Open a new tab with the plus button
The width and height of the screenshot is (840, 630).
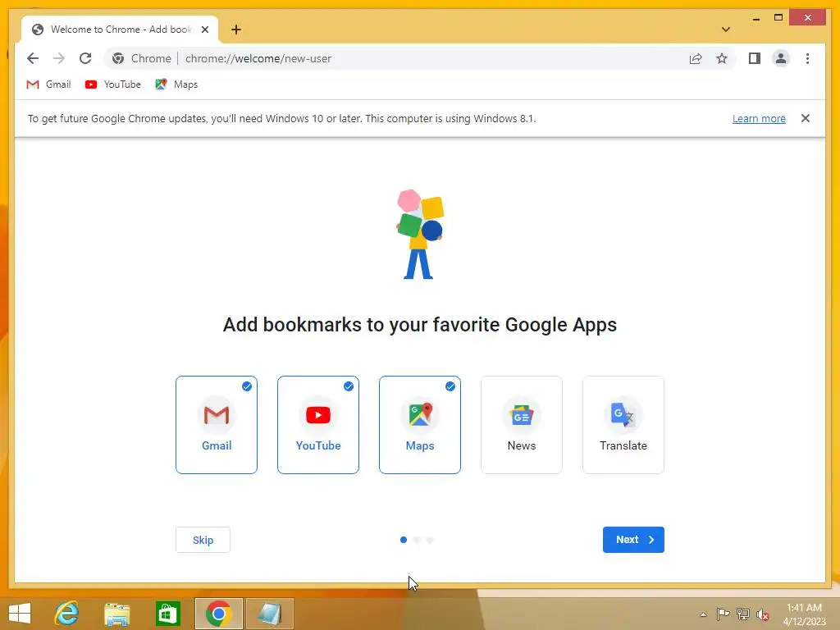(x=236, y=30)
